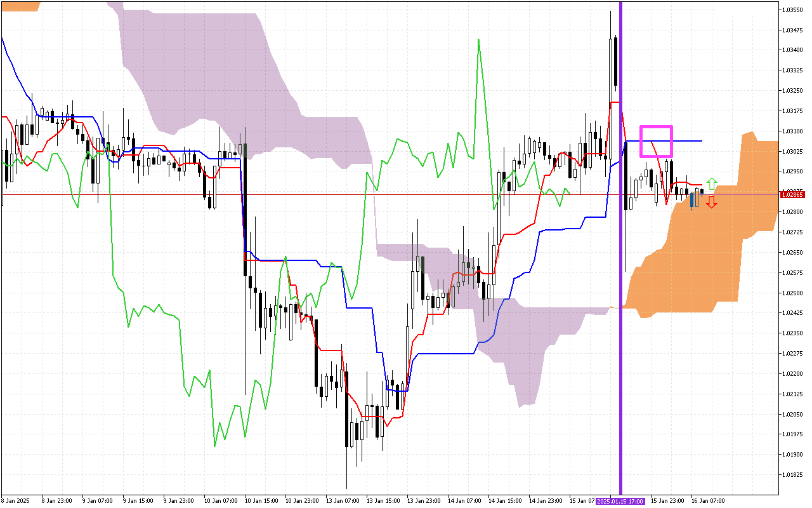Click the 1.02575 price axis label
This screenshot has width=812, height=508.
pyautogui.click(x=793, y=273)
